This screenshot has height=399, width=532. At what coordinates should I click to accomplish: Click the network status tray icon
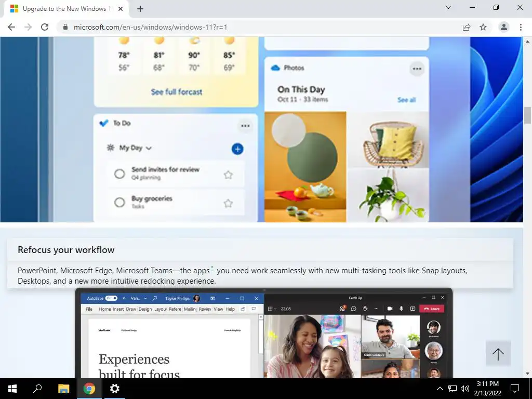coord(453,389)
